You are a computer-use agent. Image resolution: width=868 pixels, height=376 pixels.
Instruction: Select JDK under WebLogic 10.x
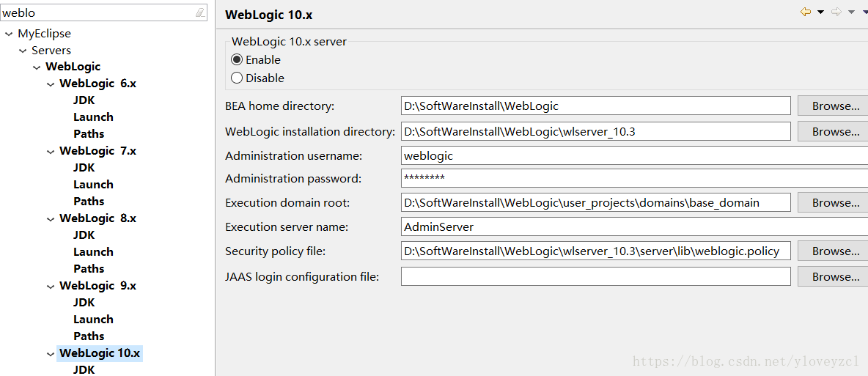[x=84, y=370]
